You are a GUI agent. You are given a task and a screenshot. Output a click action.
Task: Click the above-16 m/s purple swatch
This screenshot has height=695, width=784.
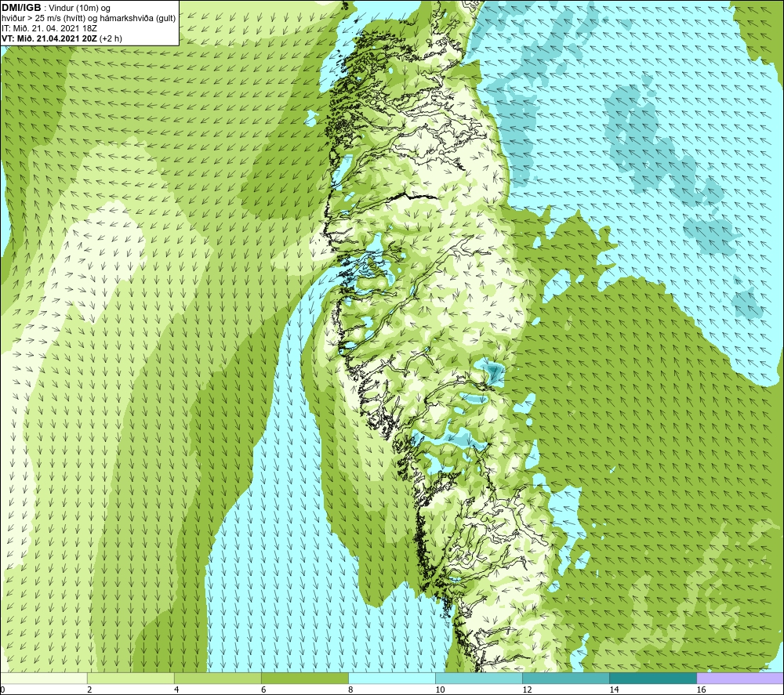tap(740, 678)
